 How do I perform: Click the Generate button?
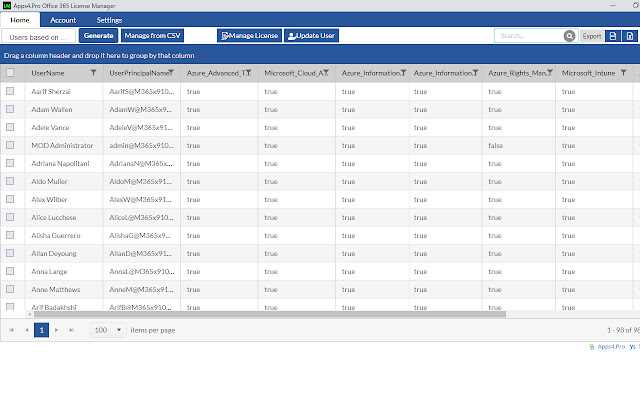point(98,36)
